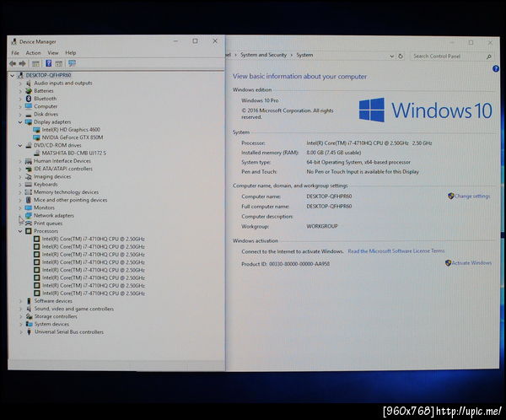Select the Storage controllers icon
Image resolution: width=506 pixels, height=420 pixels.
29,317
